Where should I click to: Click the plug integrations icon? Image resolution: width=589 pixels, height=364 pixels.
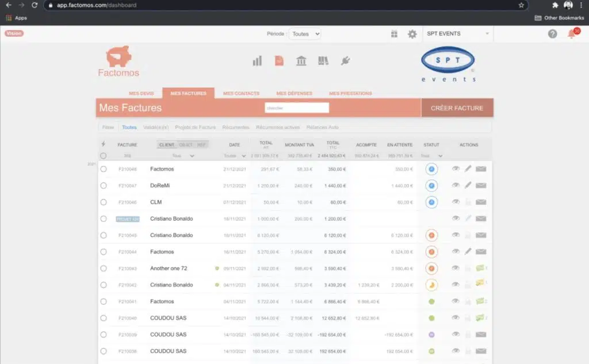[345, 61]
